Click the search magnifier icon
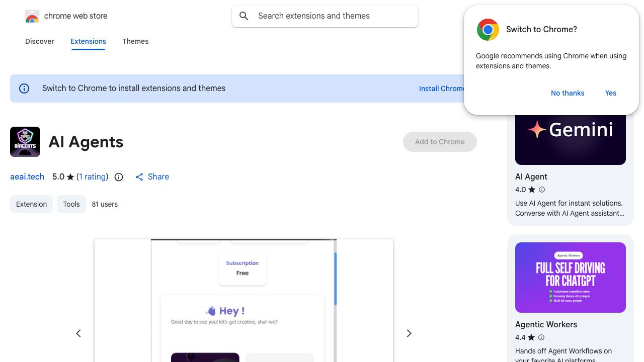This screenshot has height=362, width=644. click(244, 16)
